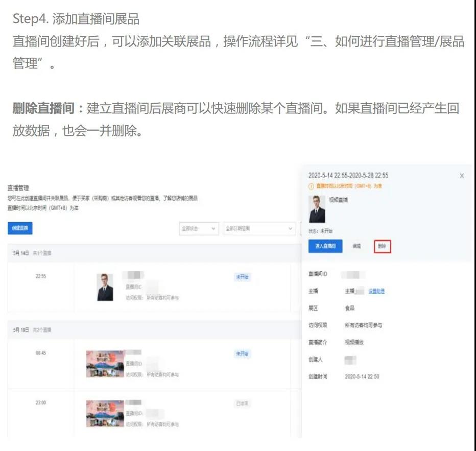
Task: Click the 设置助理 link next to 主播
Action: [x=376, y=291]
